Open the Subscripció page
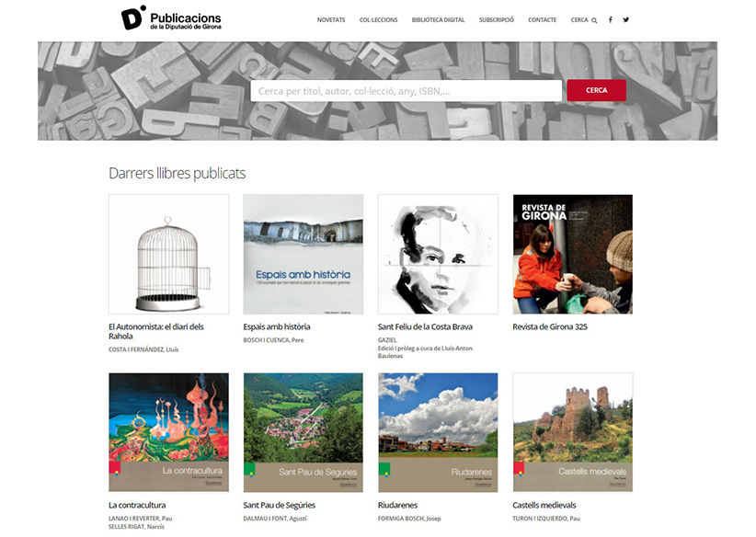Screen dimensions: 756x537 pos(496,19)
